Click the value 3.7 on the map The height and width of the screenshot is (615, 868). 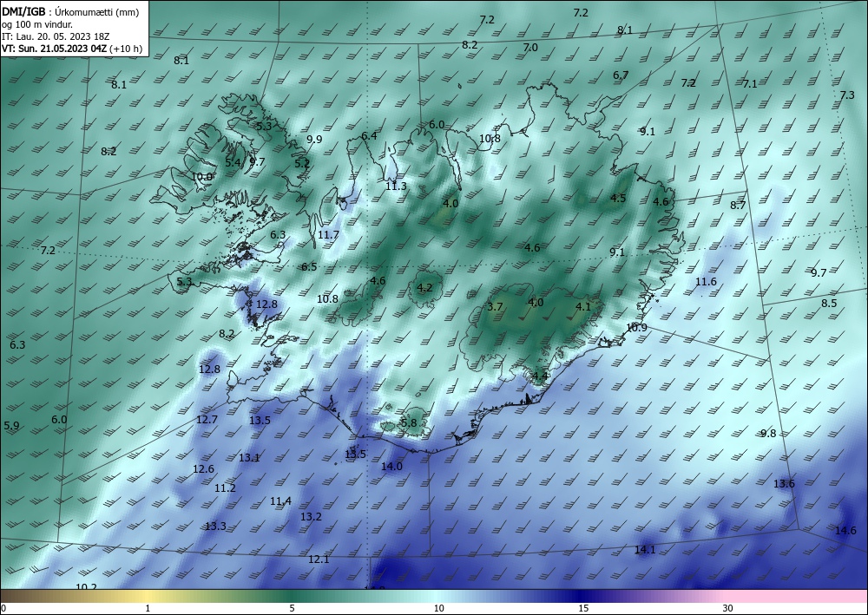click(496, 306)
